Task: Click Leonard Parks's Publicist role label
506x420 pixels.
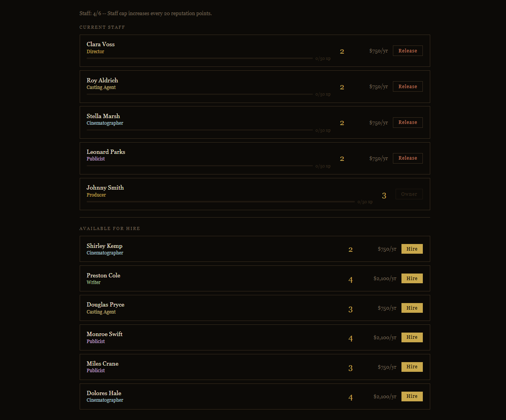Action: (96, 159)
